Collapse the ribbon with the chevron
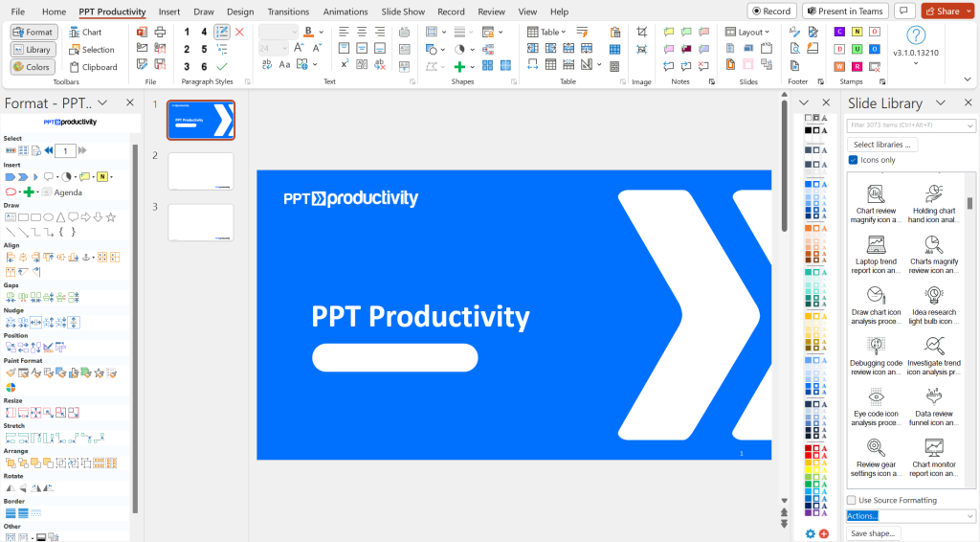980x542 pixels. click(968, 79)
